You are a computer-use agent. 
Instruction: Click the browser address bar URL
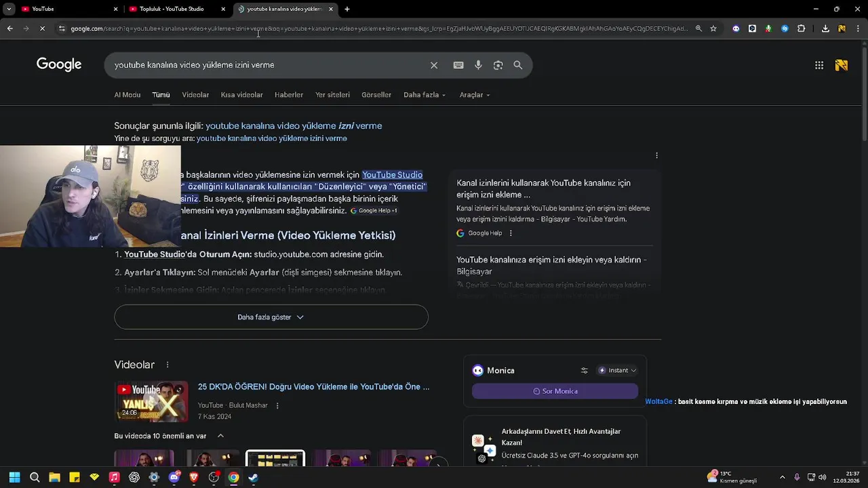pyautogui.click(x=378, y=28)
